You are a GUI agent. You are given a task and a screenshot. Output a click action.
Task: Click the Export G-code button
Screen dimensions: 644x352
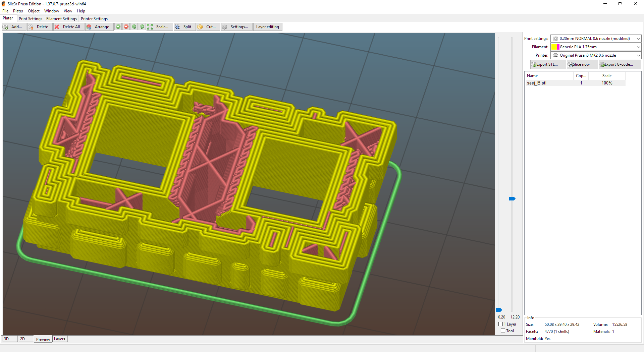point(619,64)
